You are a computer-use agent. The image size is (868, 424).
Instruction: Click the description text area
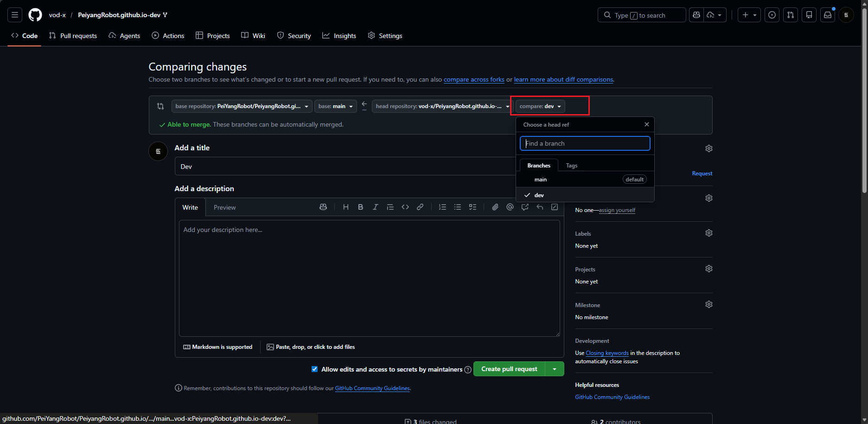[x=370, y=278]
